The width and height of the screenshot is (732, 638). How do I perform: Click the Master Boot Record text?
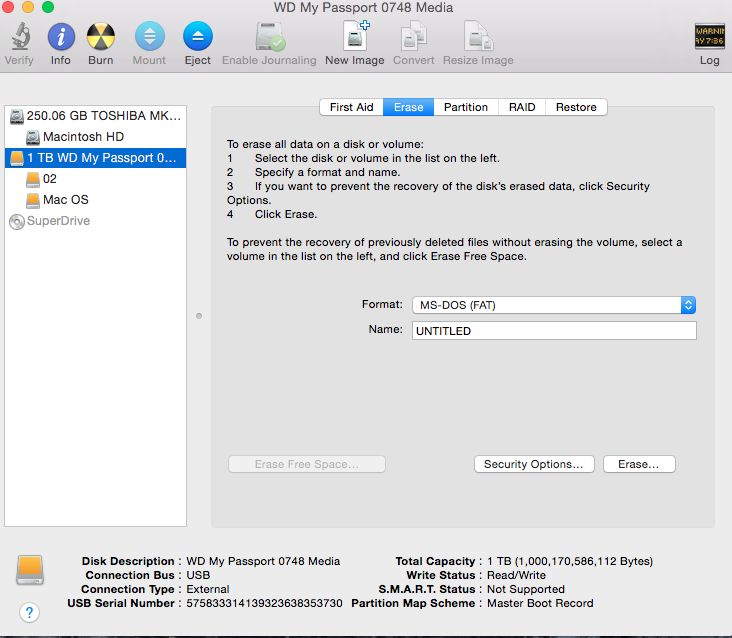[540, 603]
